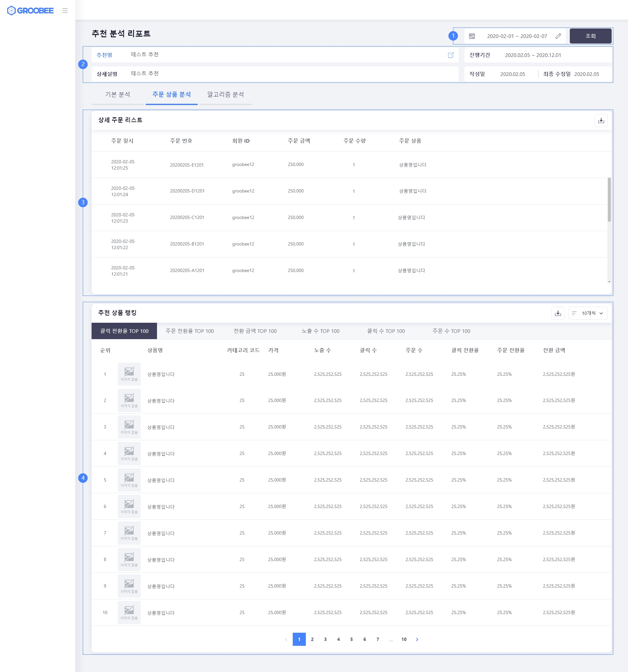
Task: Download the 상세 주문 리스트 table
Action: click(601, 120)
